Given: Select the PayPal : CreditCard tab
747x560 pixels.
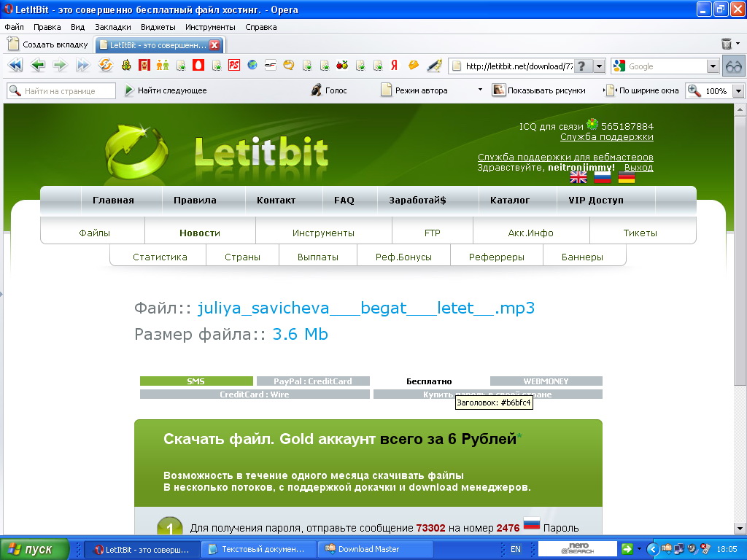Looking at the screenshot, I should pyautogui.click(x=313, y=381).
